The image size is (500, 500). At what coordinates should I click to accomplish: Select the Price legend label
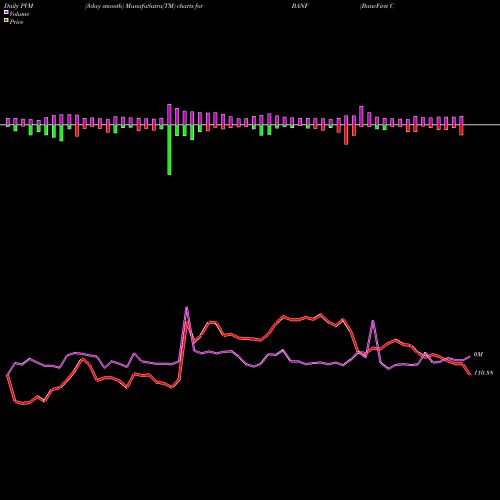tap(16, 22)
